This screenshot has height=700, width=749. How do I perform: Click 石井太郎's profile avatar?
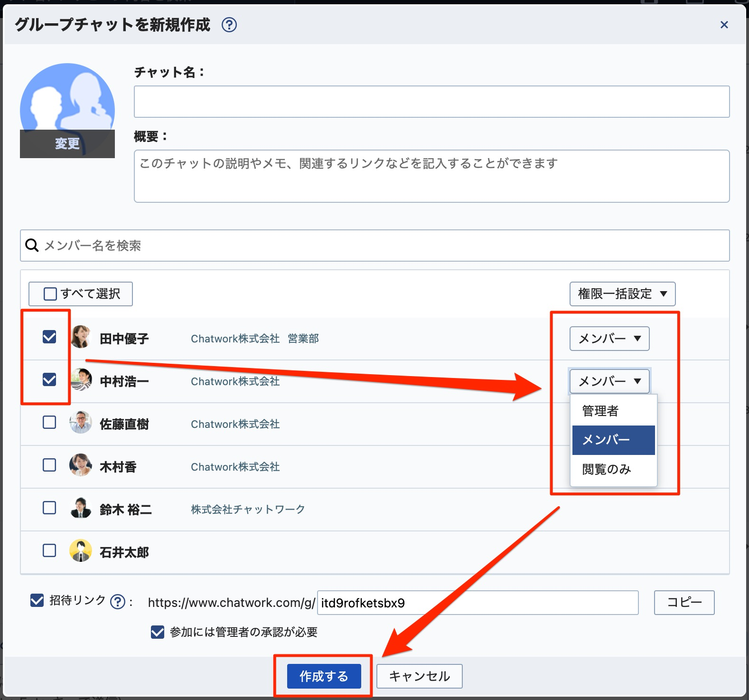pyautogui.click(x=81, y=551)
